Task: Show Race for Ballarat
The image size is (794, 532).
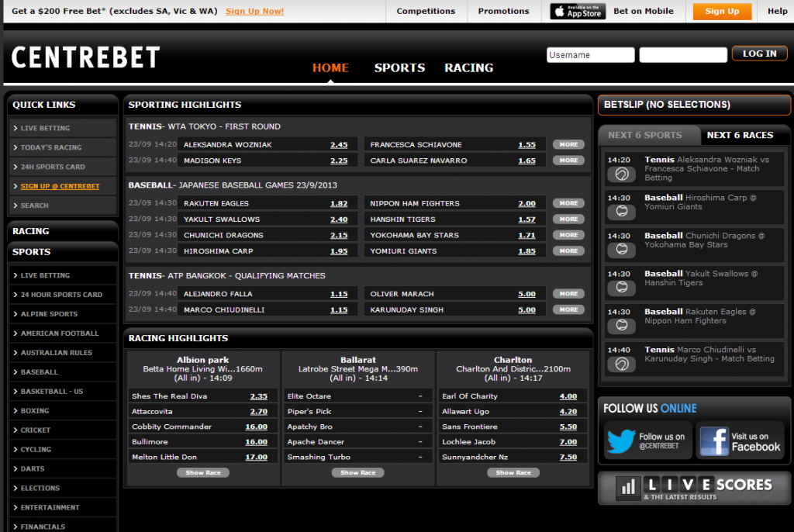Action: (358, 473)
